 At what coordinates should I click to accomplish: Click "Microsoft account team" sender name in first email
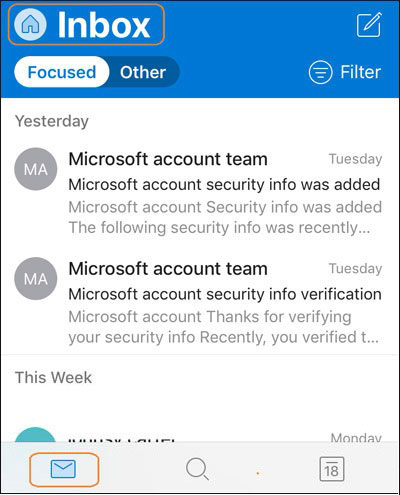[x=168, y=159]
